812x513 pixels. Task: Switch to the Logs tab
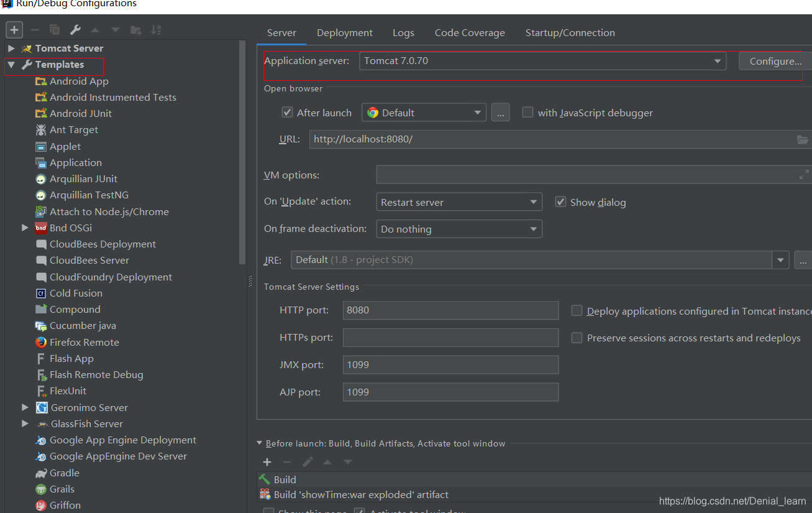click(403, 33)
